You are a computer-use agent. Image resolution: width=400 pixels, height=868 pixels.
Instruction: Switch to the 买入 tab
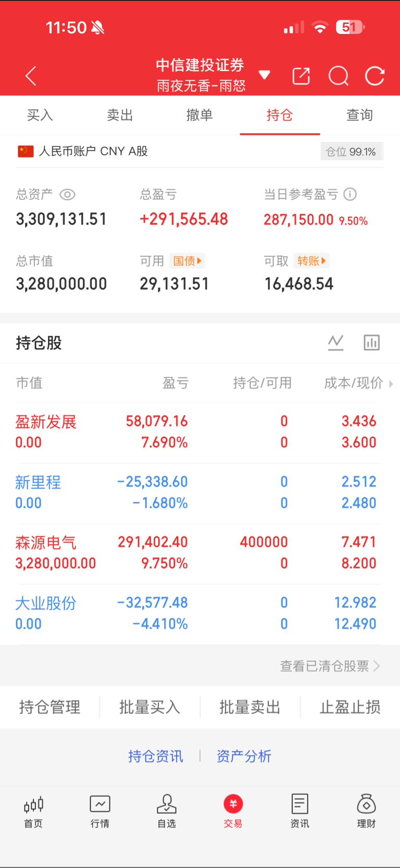(40, 115)
